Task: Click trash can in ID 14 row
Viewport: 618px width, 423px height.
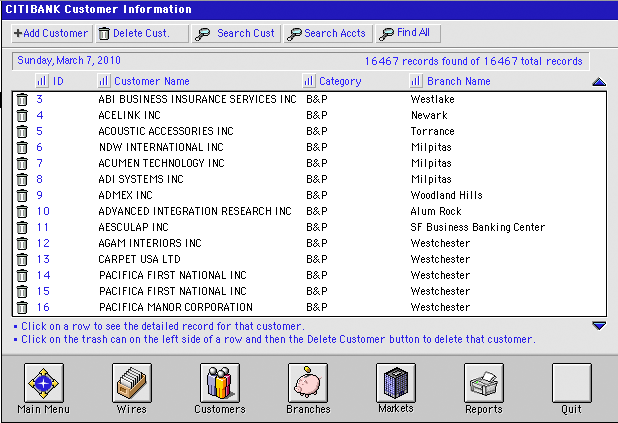Action: point(22,275)
